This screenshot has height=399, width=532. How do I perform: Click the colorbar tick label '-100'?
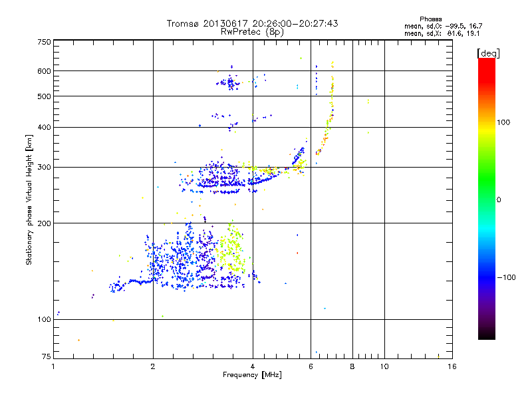[506, 277]
